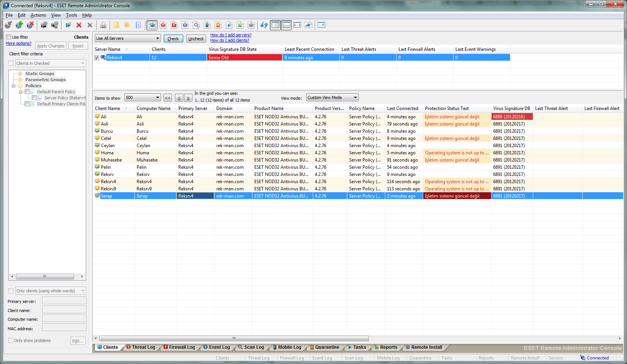627x364 pixels.
Task: Click the Static Groups tag icon in tree
Action: (x=21, y=74)
